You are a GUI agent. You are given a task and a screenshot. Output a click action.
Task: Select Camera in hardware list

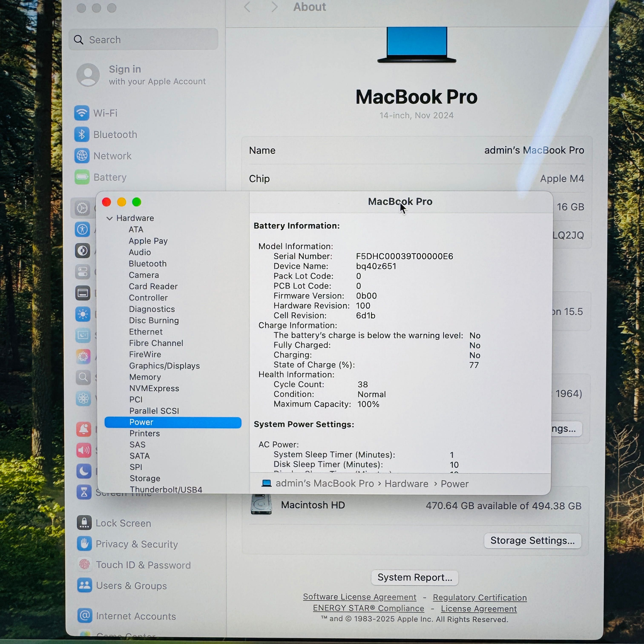click(144, 275)
